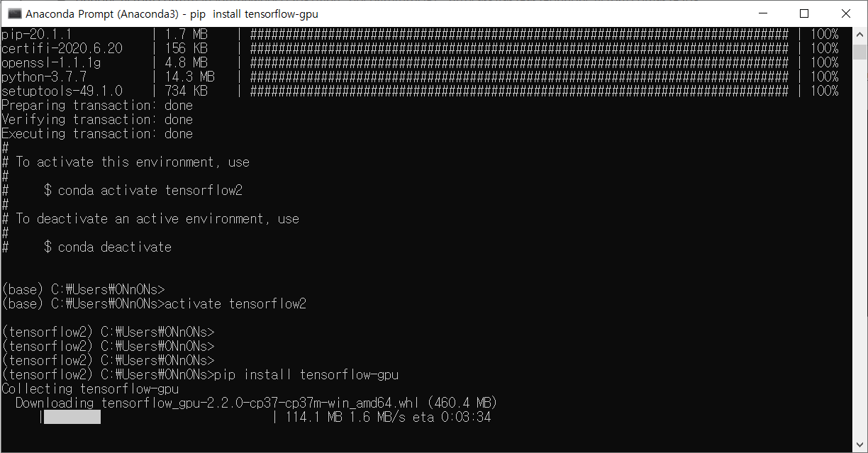Click the window title text 'pip install tensorflow-gpu'
Viewport: 868px width, 453px height.
click(x=254, y=13)
